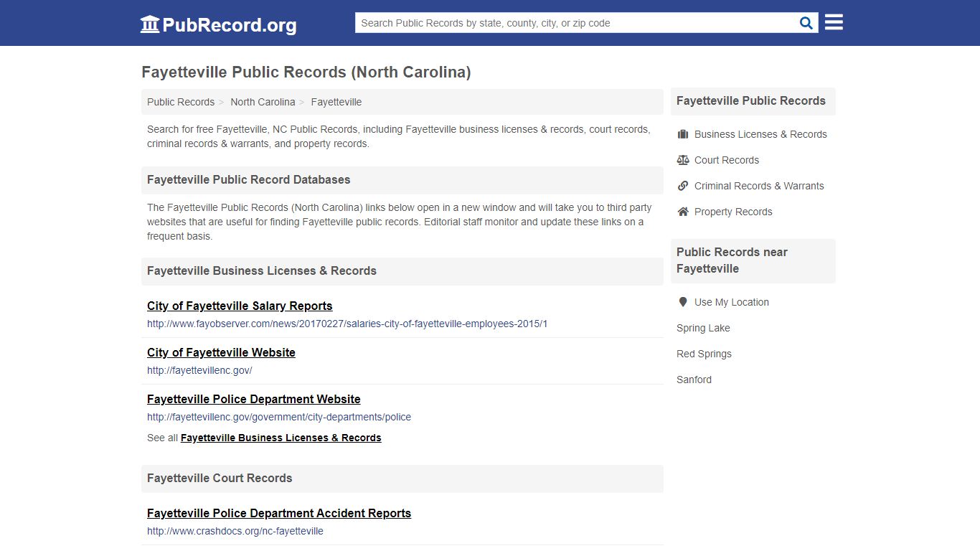Click the PubRecord.org building logo icon
Viewport: 980px width, 551px height.
coord(150,24)
